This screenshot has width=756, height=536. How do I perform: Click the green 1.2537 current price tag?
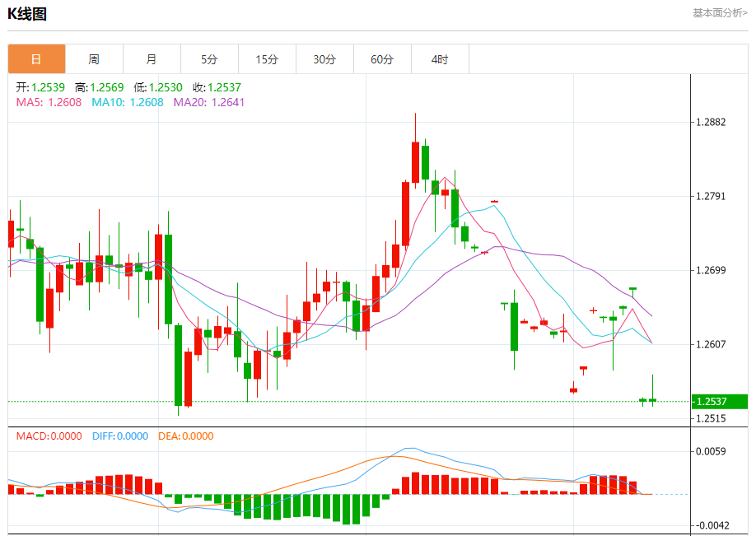(x=720, y=402)
